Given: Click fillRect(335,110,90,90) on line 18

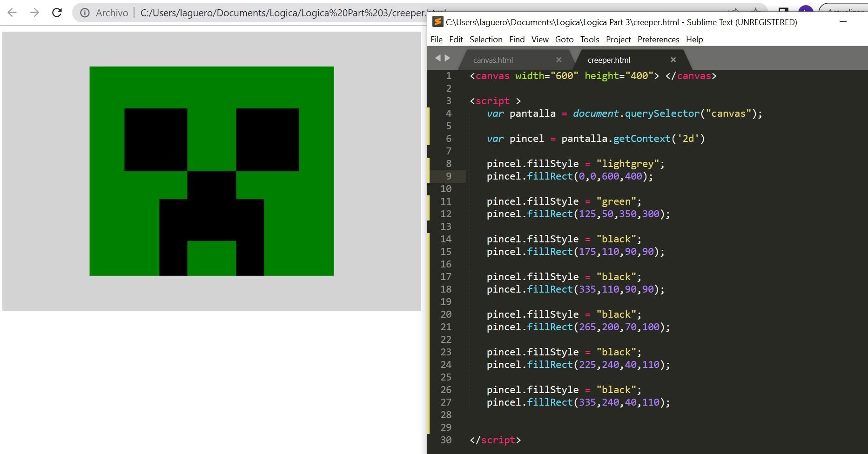Looking at the screenshot, I should (593, 289).
